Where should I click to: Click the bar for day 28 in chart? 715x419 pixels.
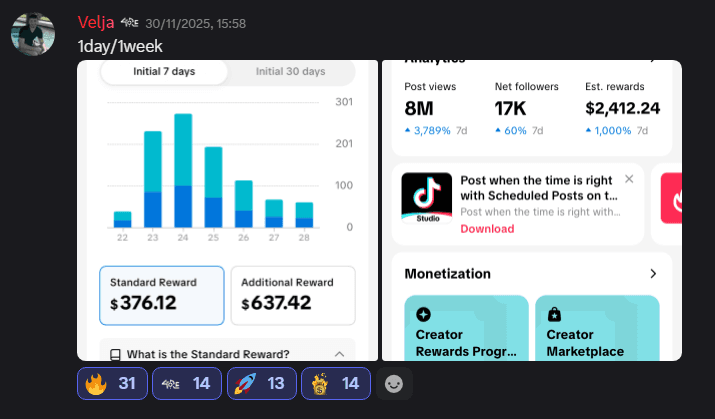pyautogui.click(x=304, y=215)
